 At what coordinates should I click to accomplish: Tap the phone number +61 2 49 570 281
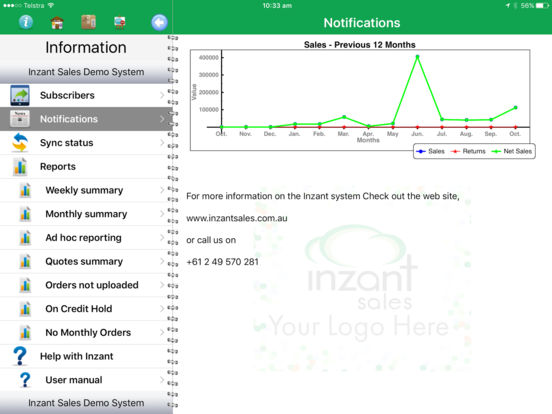[x=222, y=262]
